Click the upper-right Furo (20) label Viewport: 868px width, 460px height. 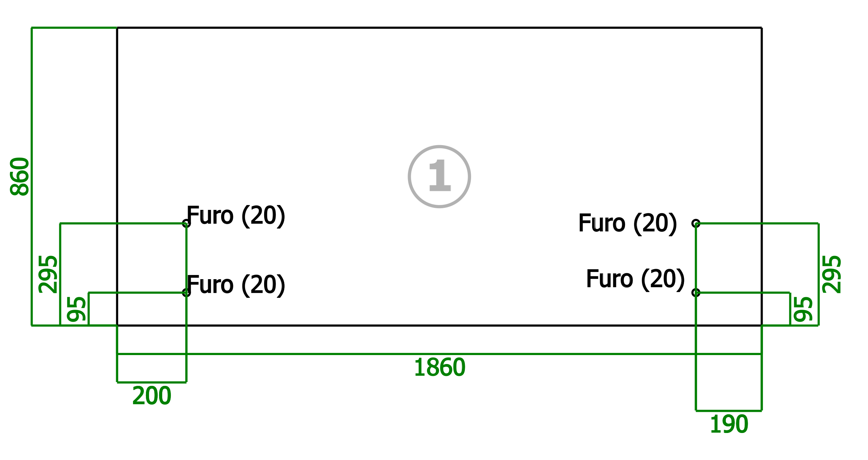click(x=628, y=224)
